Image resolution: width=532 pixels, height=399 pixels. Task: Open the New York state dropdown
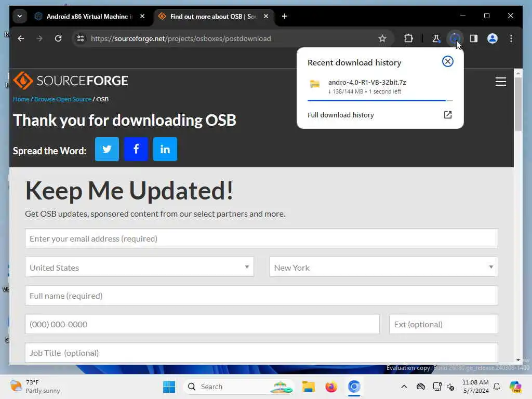(x=384, y=268)
